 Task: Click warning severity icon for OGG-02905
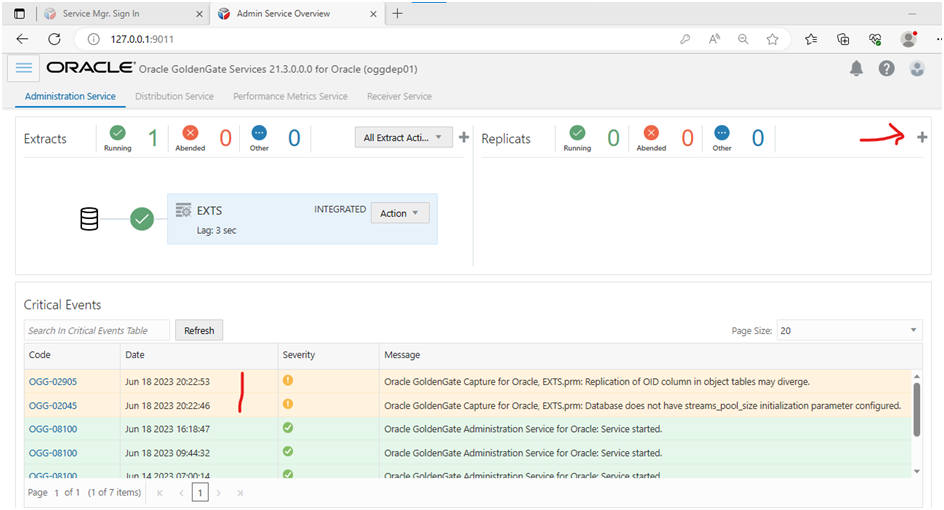tap(288, 381)
